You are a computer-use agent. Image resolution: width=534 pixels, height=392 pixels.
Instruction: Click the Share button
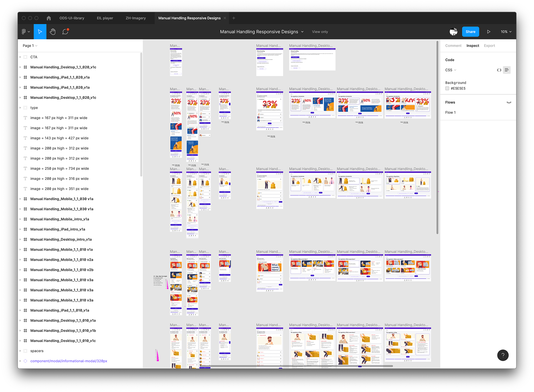(x=470, y=32)
